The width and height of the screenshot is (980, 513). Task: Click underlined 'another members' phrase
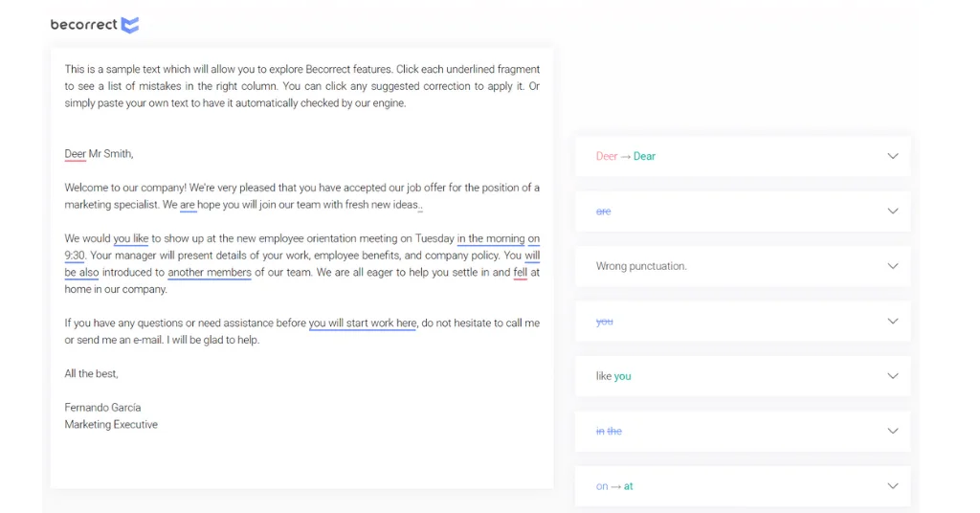coord(210,273)
